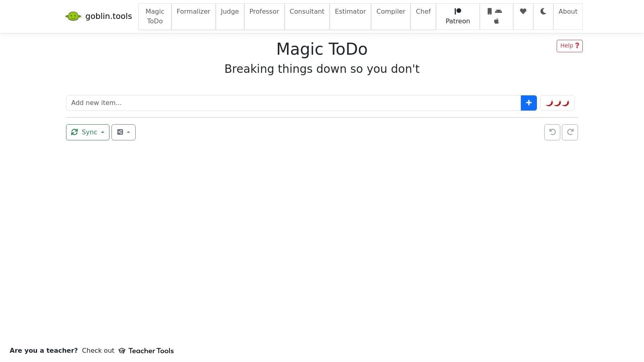Click the goblin.tools mascot logo
This screenshot has height=362, width=644.
(74, 16)
